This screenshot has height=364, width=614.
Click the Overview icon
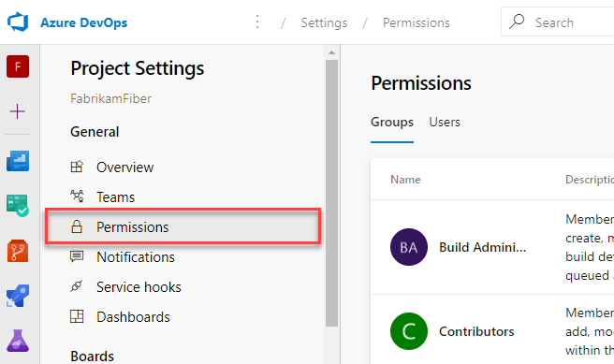click(x=77, y=167)
